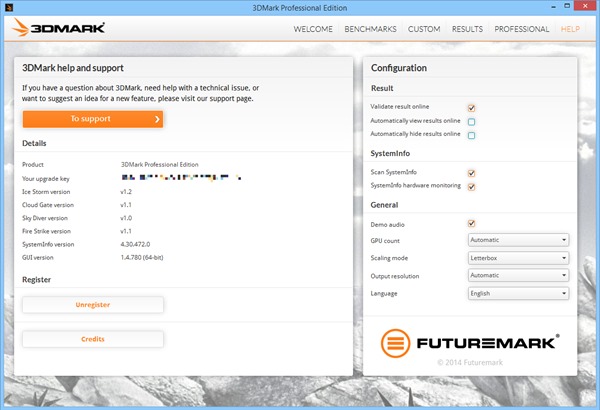This screenshot has height=410, width=600.
Task: Turn off Demo audio checkbox
Action: pyautogui.click(x=471, y=224)
